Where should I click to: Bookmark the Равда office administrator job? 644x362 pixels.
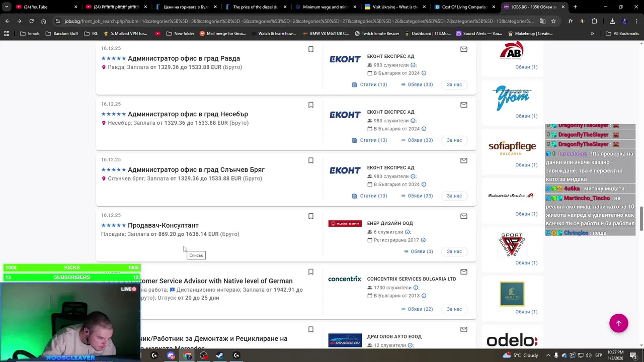pyautogui.click(x=311, y=49)
